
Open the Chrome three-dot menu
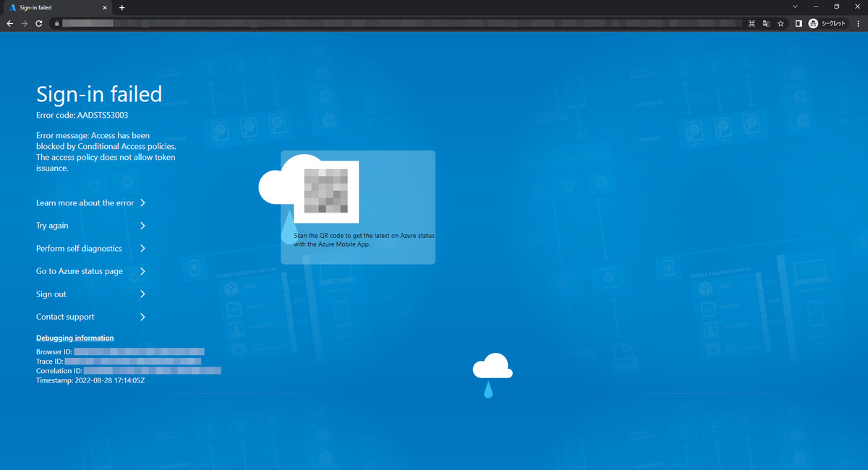(x=858, y=23)
